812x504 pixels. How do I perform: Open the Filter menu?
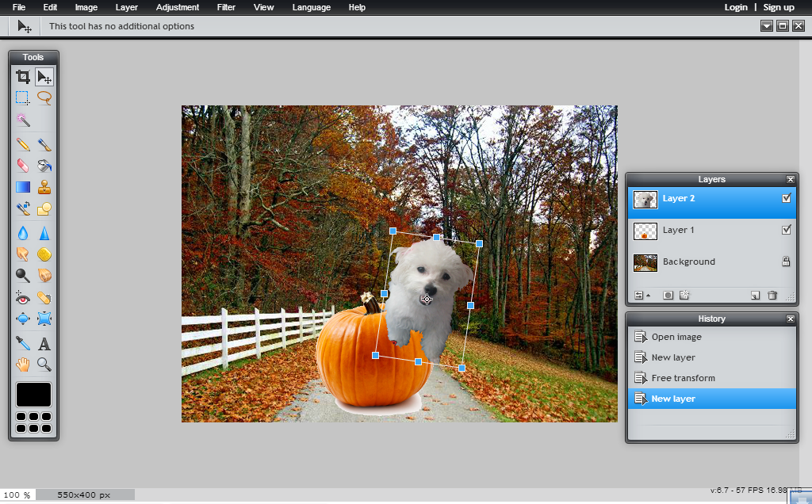pyautogui.click(x=226, y=7)
